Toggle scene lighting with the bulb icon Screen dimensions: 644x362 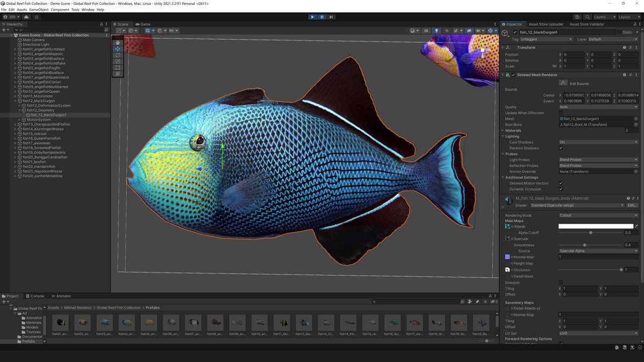[437, 31]
